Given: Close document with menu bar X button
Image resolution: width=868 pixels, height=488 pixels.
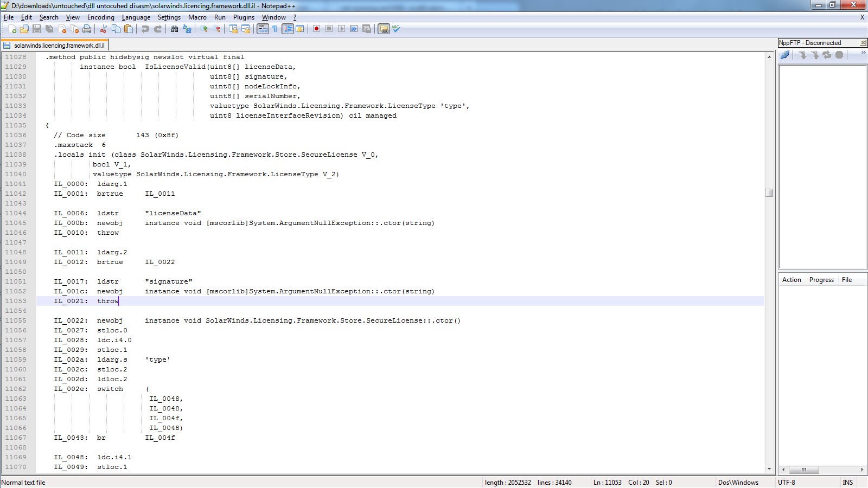Looking at the screenshot, I should (862, 17).
